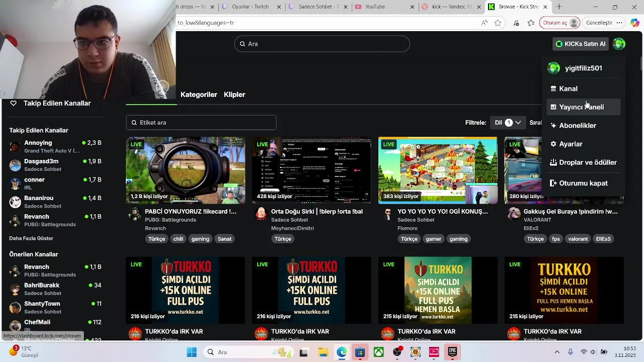
Task: Click the Güncelleştir browser update button
Action: [x=605, y=23]
